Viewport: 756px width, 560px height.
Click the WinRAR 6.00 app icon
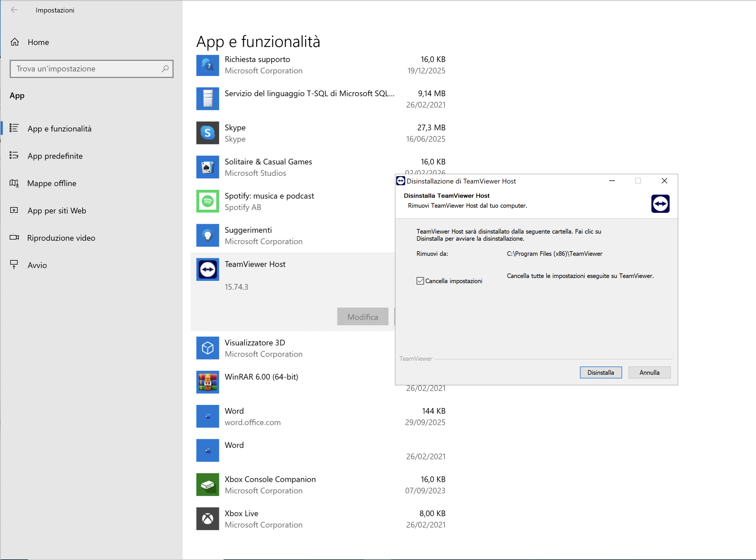pos(208,382)
